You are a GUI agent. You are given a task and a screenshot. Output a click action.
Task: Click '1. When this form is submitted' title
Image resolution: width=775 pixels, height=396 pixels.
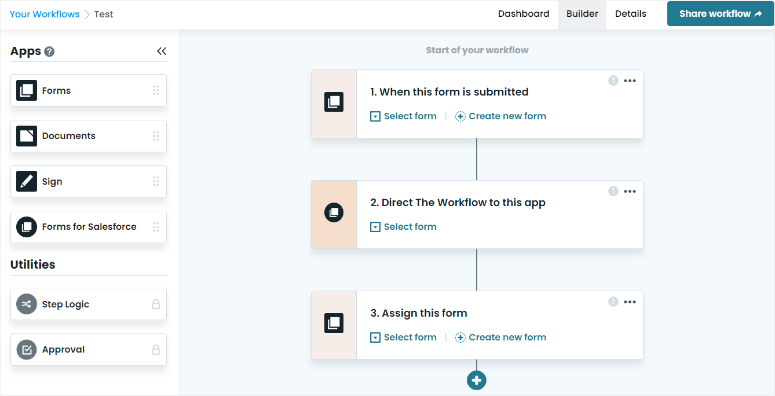click(449, 92)
